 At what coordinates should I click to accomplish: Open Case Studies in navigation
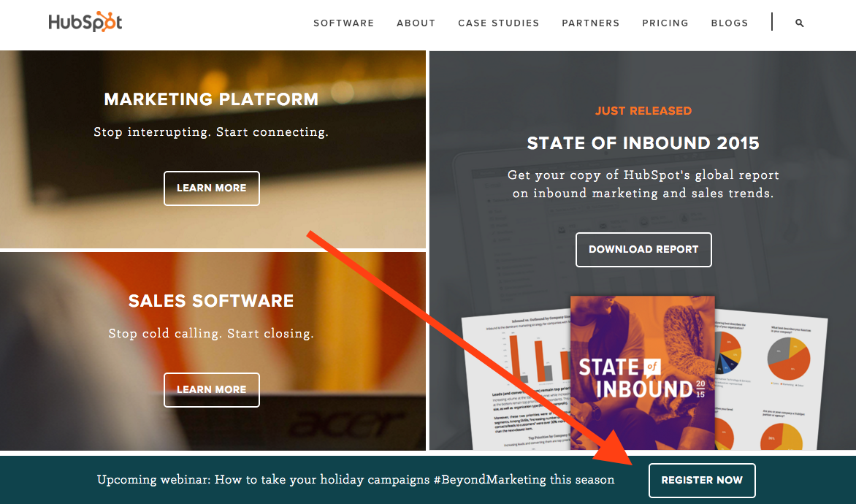pos(498,23)
